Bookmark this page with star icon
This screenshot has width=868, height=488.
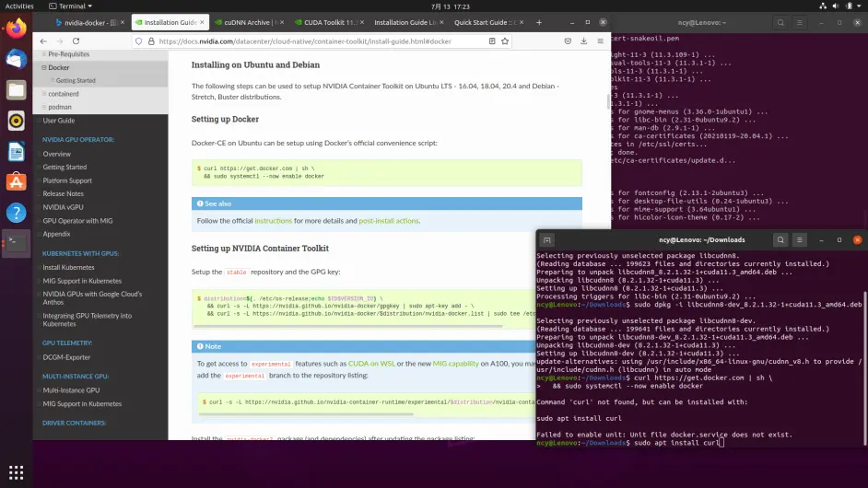[x=505, y=41]
